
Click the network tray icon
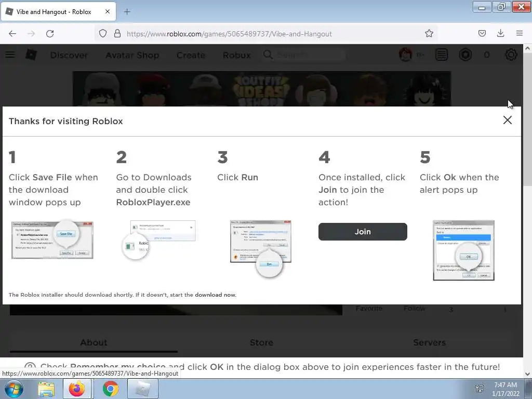(x=480, y=389)
